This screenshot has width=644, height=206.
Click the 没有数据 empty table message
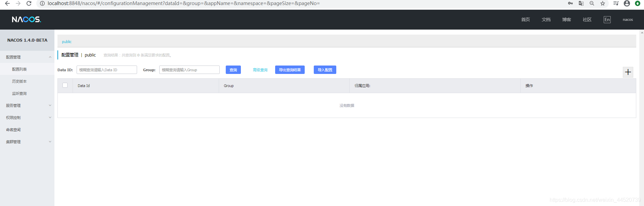click(347, 106)
